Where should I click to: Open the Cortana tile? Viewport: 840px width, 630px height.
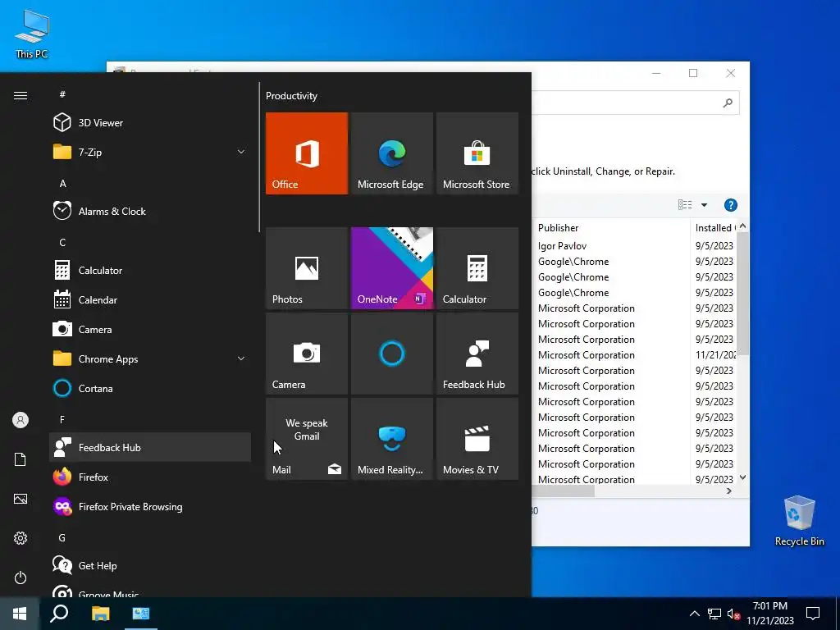click(x=391, y=354)
